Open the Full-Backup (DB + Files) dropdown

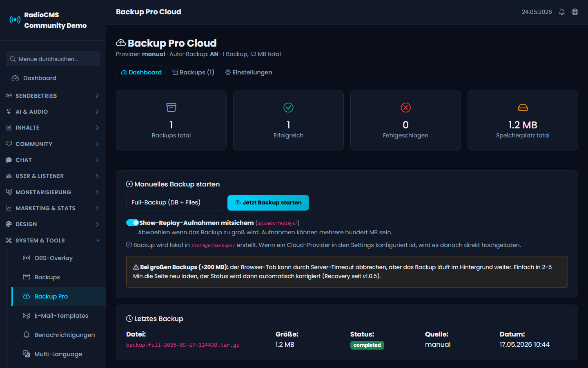175,202
